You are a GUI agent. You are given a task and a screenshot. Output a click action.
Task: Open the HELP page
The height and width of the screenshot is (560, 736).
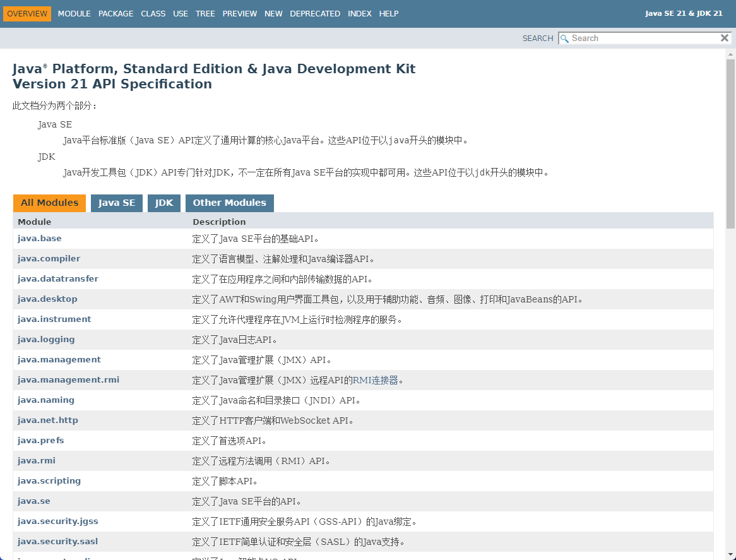[389, 14]
